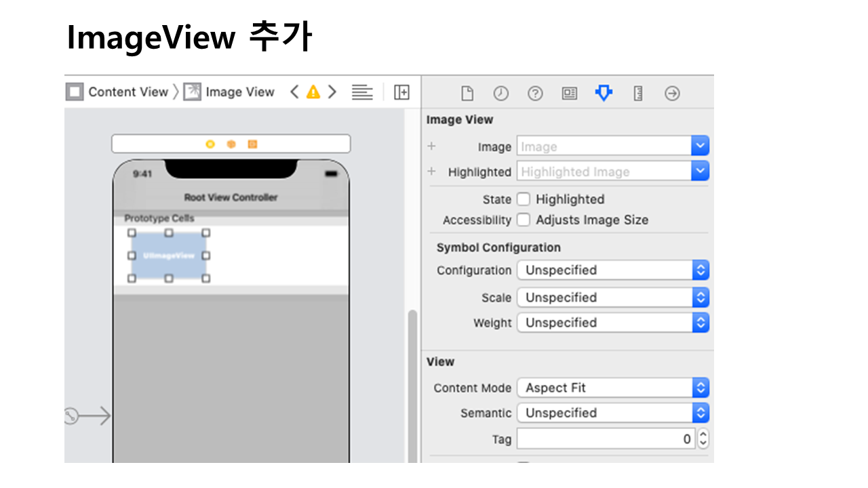The height and width of the screenshot is (488, 868).
Task: Expand the Symbol Configuration dropdown
Action: (613, 270)
